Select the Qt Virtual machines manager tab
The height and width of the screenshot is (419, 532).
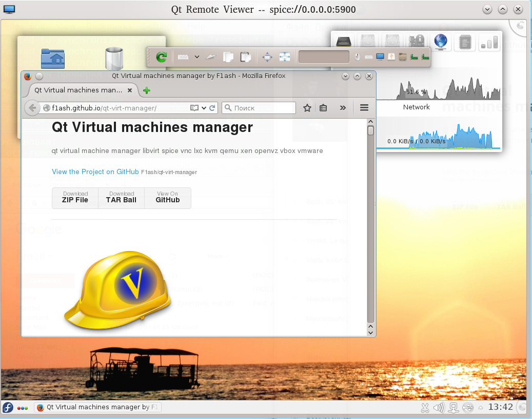click(78, 90)
